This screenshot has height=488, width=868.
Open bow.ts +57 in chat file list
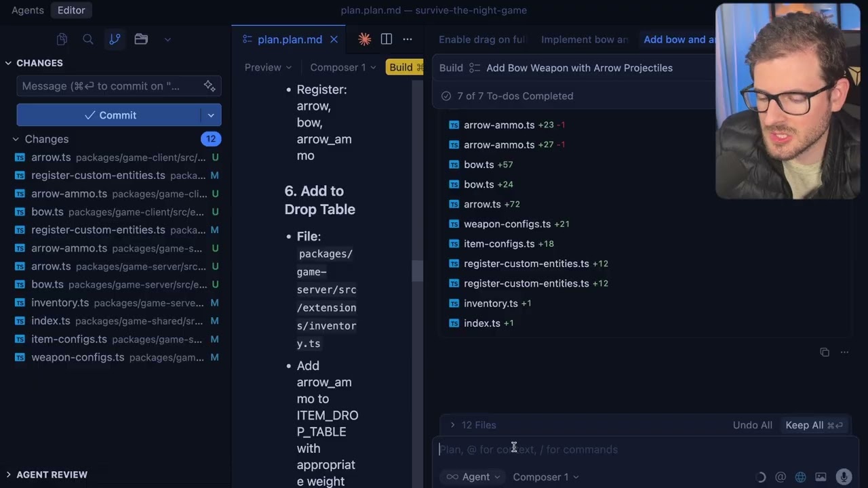(481, 165)
